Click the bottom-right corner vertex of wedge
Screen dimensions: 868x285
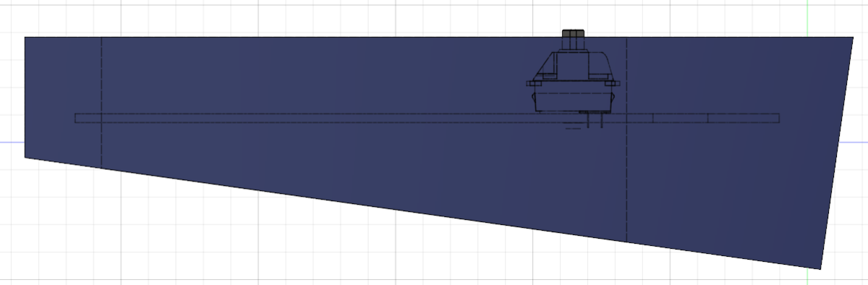822,269
